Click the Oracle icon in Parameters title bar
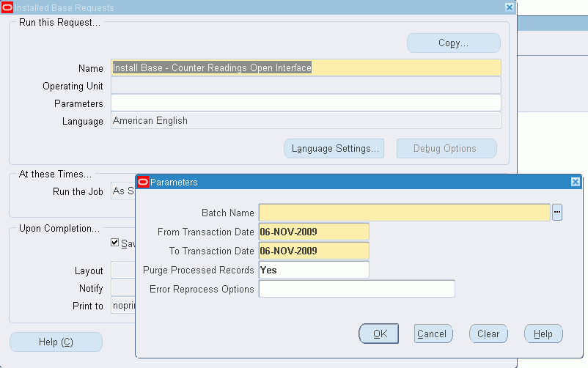Image resolution: width=588 pixels, height=368 pixels. [143, 183]
